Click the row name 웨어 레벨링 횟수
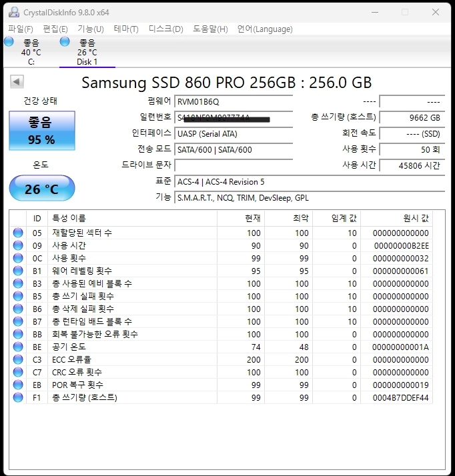Image resolution: width=455 pixels, height=476 pixels. [82, 271]
